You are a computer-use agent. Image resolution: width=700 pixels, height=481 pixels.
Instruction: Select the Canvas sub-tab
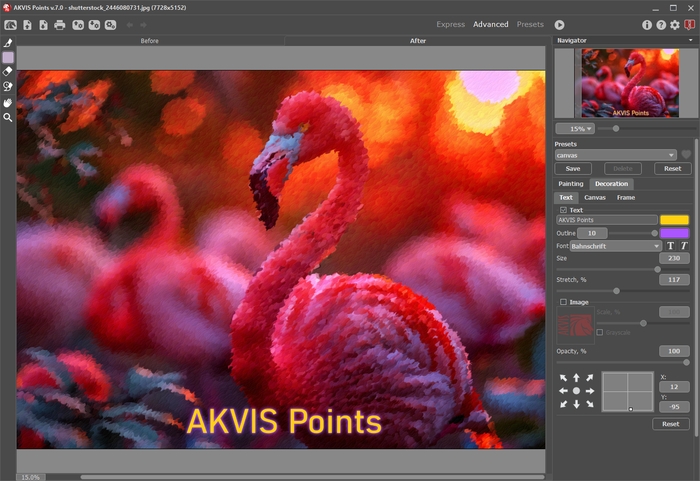(x=595, y=197)
